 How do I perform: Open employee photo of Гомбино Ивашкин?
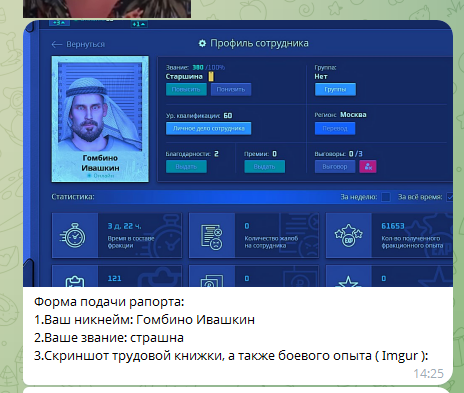click(x=100, y=107)
